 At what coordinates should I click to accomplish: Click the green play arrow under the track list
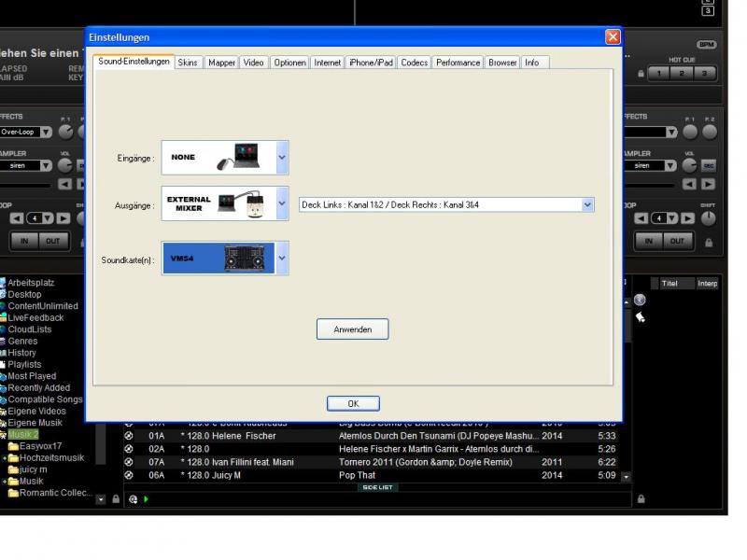coord(146,499)
